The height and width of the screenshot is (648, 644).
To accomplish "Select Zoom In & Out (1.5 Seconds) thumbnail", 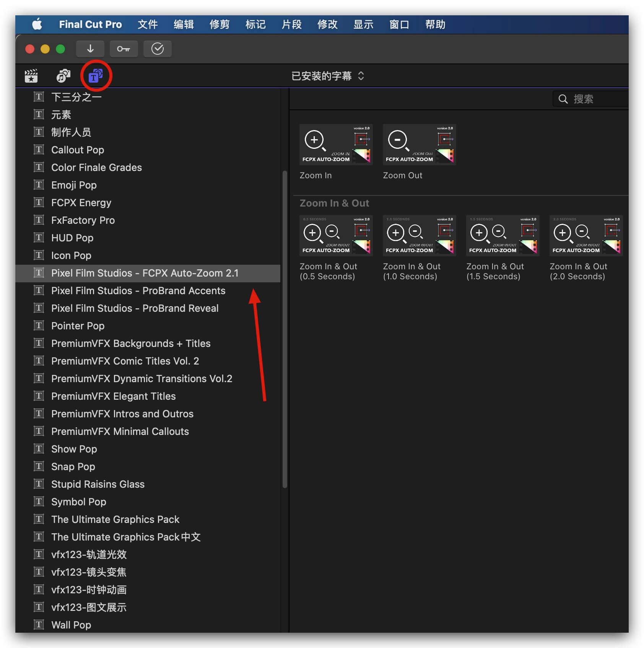I will tap(503, 236).
